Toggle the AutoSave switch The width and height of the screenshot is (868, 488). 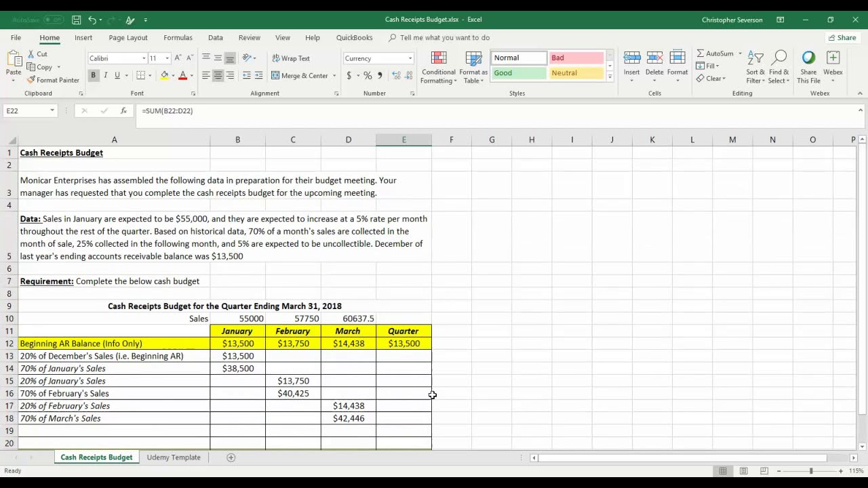(x=53, y=20)
